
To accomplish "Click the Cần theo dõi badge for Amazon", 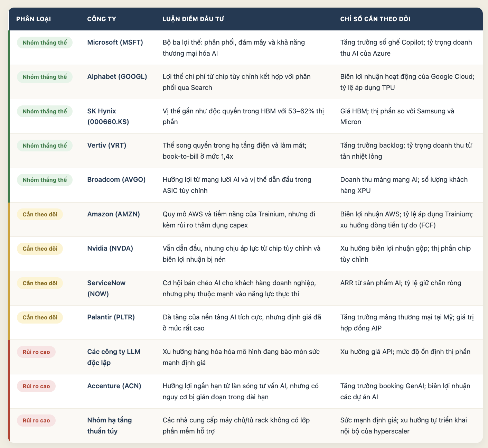I will pyautogui.click(x=40, y=214).
